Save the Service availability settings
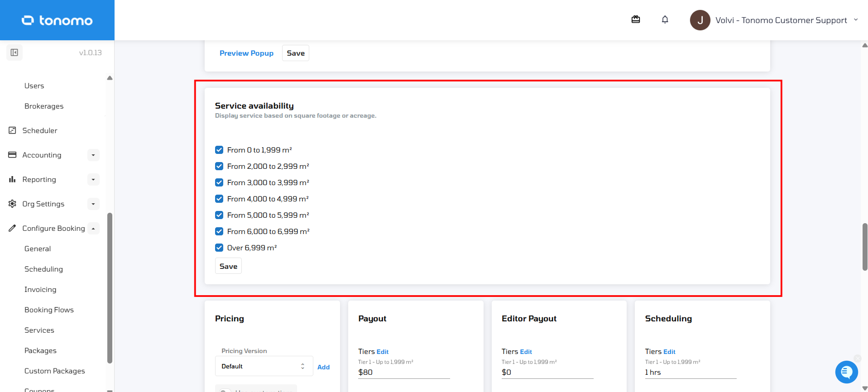This screenshot has width=868, height=392. pos(228,266)
